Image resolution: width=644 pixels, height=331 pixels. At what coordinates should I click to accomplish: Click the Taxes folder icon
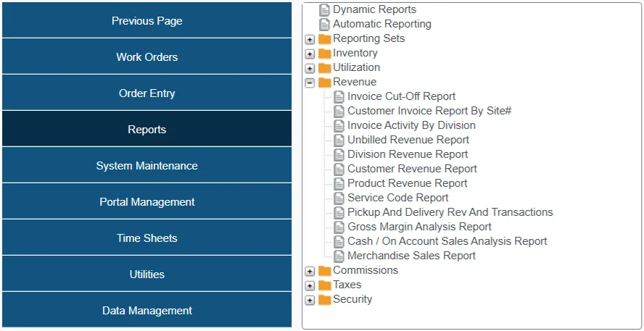pyautogui.click(x=324, y=285)
